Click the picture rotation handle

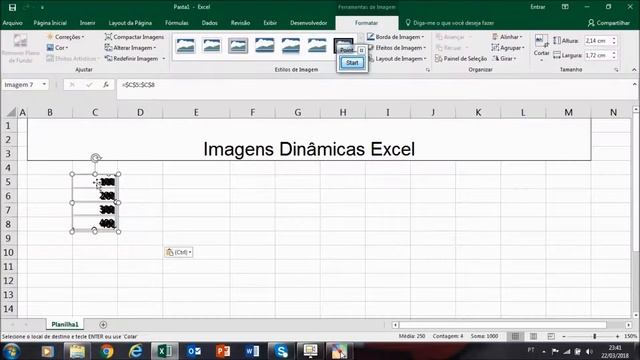tap(96, 158)
